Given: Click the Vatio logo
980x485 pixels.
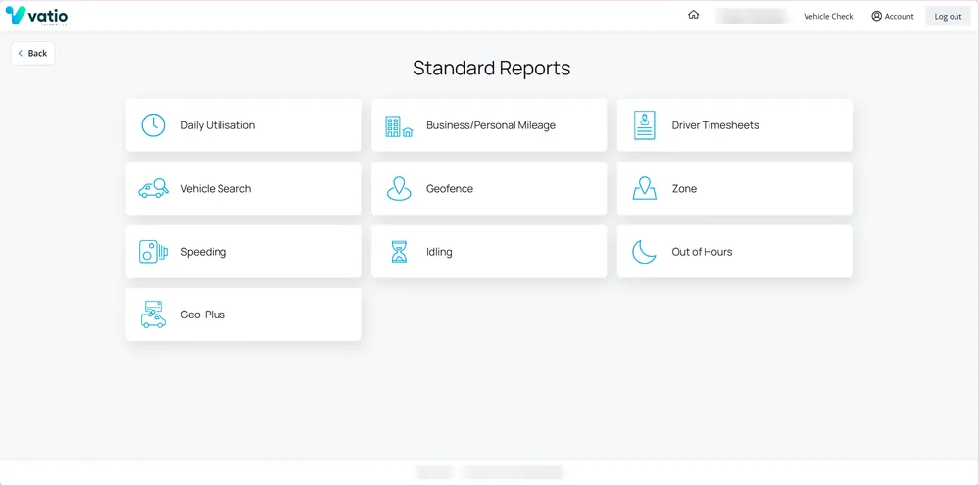Looking at the screenshot, I should pos(36,16).
